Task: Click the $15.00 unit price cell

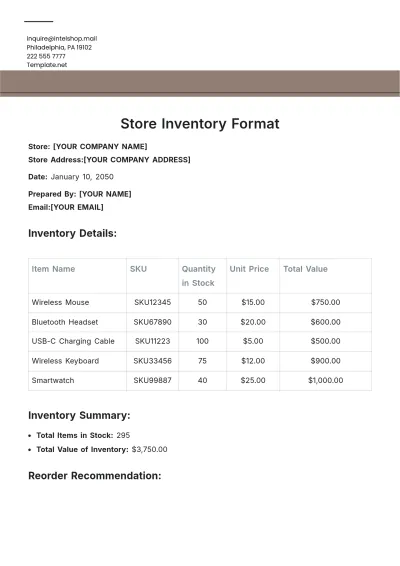Action: [253, 302]
